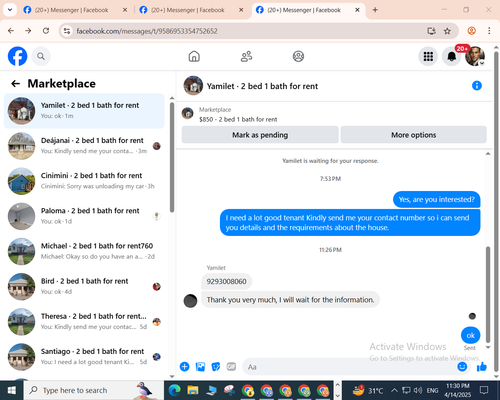Click More options button

coord(413,135)
